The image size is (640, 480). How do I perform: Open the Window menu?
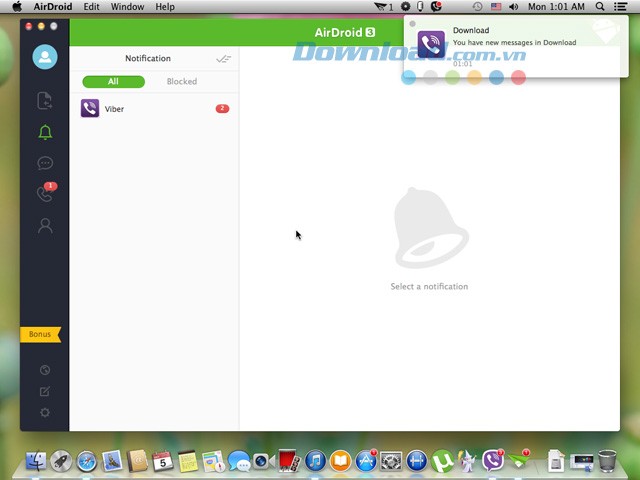127,7
